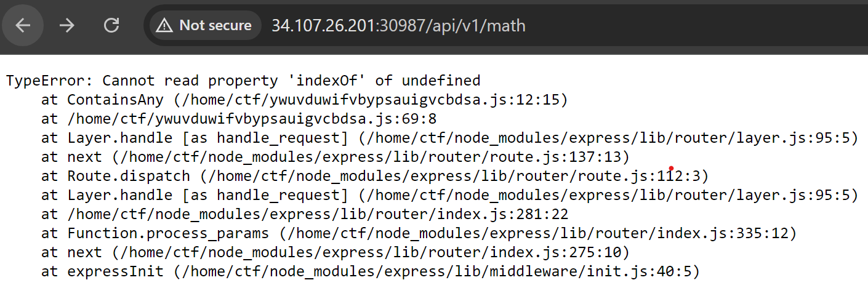Click the warning triangle icon beside Not secure
868x304 pixels.
coord(164,25)
